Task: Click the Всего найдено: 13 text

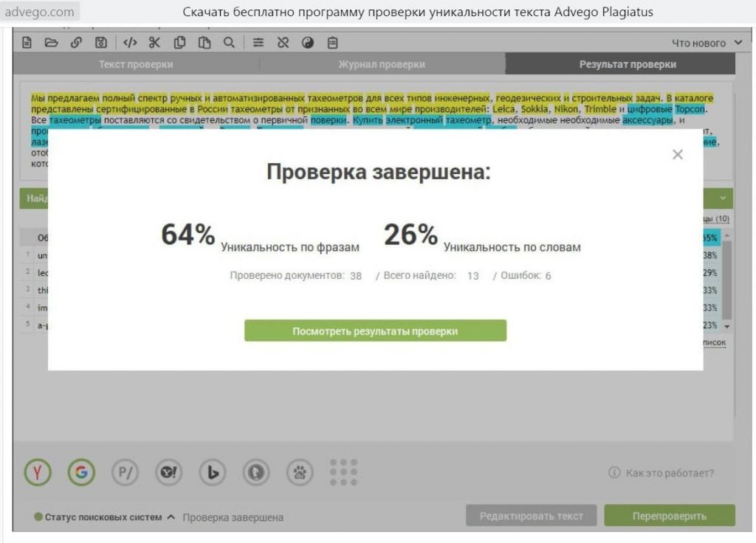Action: click(x=431, y=276)
